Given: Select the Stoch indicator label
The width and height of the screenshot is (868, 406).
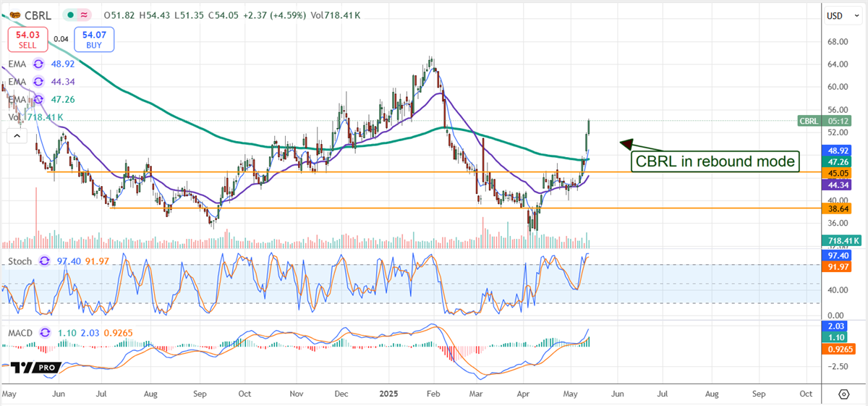Looking at the screenshot, I should [x=20, y=261].
